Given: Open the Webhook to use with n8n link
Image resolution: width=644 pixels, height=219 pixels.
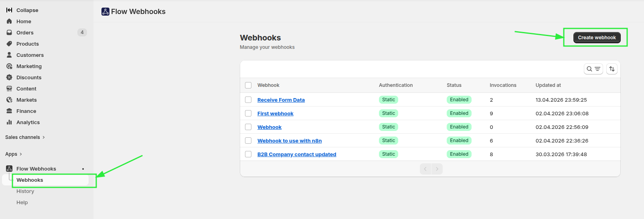Looking at the screenshot, I should [x=289, y=141].
